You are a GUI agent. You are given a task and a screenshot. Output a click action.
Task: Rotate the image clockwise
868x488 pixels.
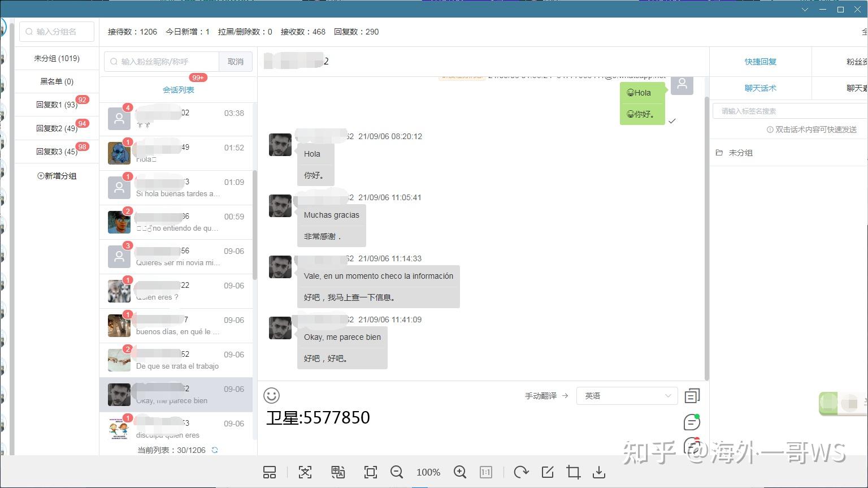click(x=521, y=472)
